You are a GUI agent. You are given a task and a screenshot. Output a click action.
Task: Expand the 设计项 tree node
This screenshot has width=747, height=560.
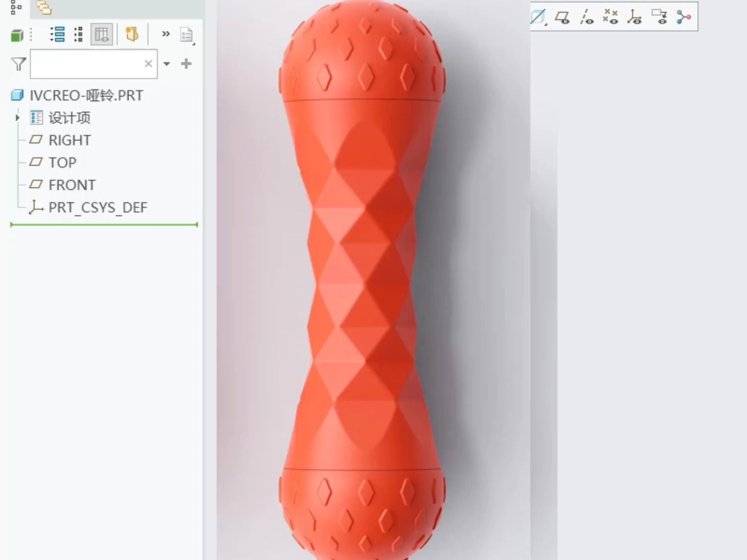[17, 118]
